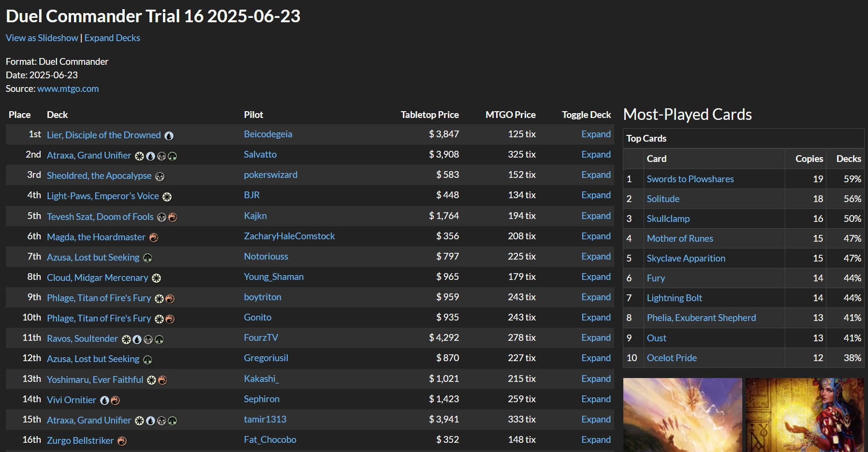Click blue mana icon in Vivi Ornitier row

point(104,400)
